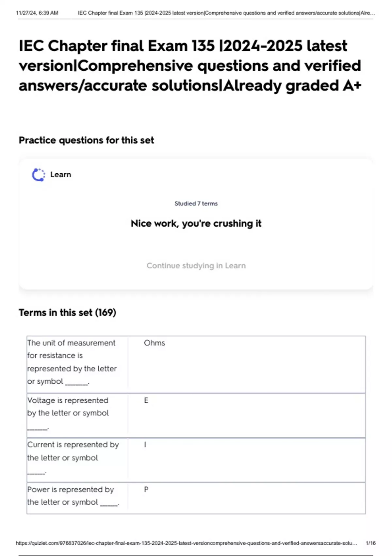Image resolution: width=392 pixels, height=556 pixels.
Task: Click the 1/16 page number indicator
Action: coord(371,543)
